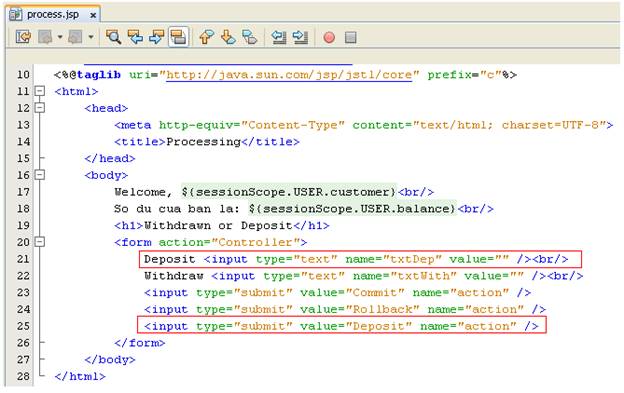The width and height of the screenshot is (624, 393).
Task: Click the grayed Forward navigation icon
Action: 75,37
